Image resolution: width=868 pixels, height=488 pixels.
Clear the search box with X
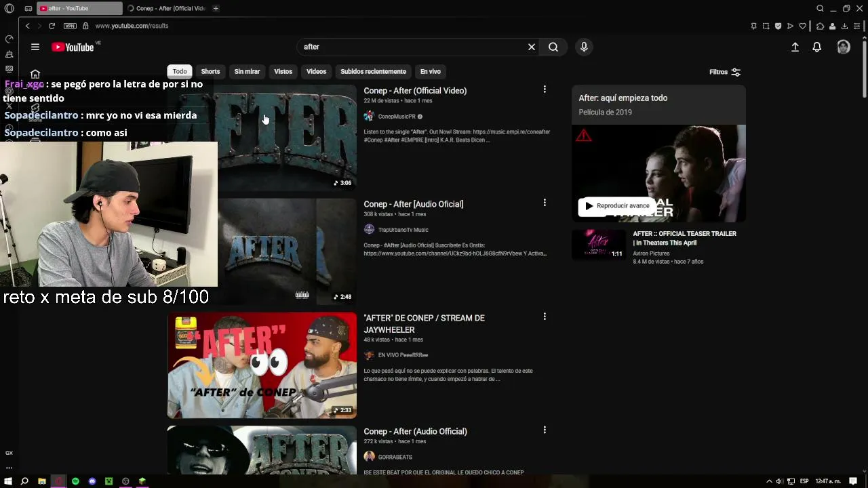click(x=532, y=47)
